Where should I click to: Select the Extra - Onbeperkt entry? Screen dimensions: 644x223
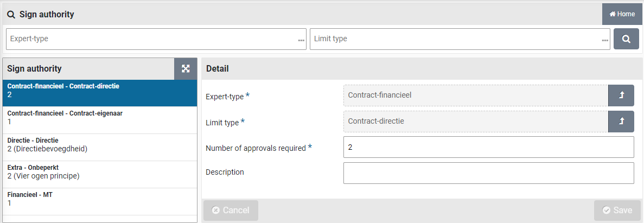[x=100, y=171]
